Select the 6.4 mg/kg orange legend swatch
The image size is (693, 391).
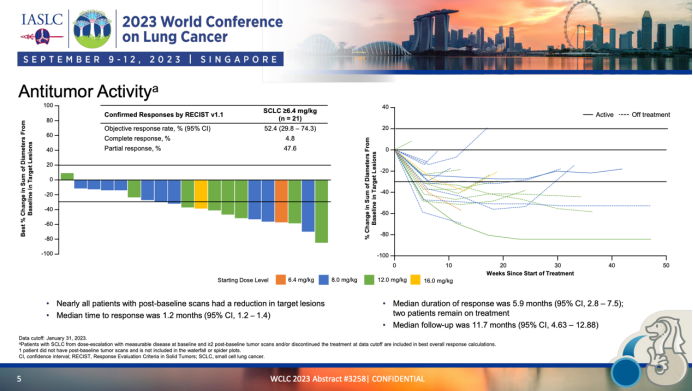pyautogui.click(x=281, y=280)
